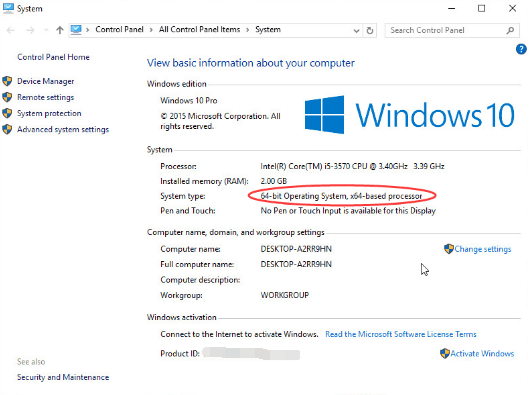Click the View basic information heading
Viewport: 529px width, 395px height.
coord(251,63)
